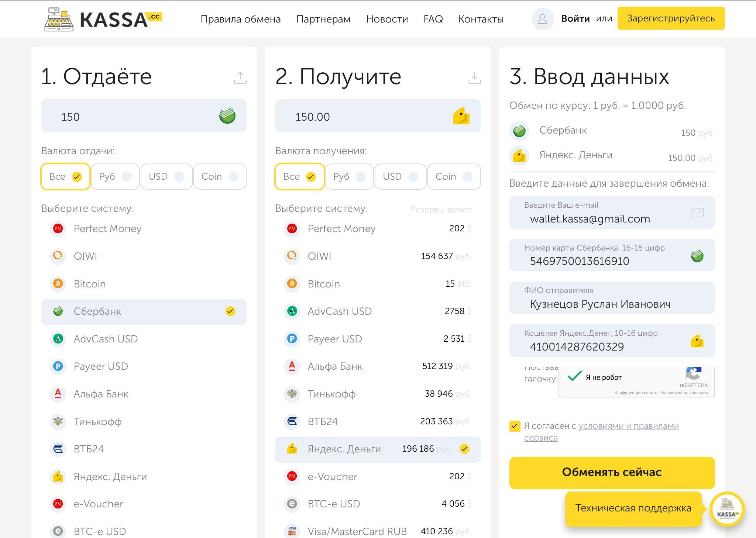Open support chat via round KASSA icon
The width and height of the screenshot is (756, 538).
coord(727,509)
